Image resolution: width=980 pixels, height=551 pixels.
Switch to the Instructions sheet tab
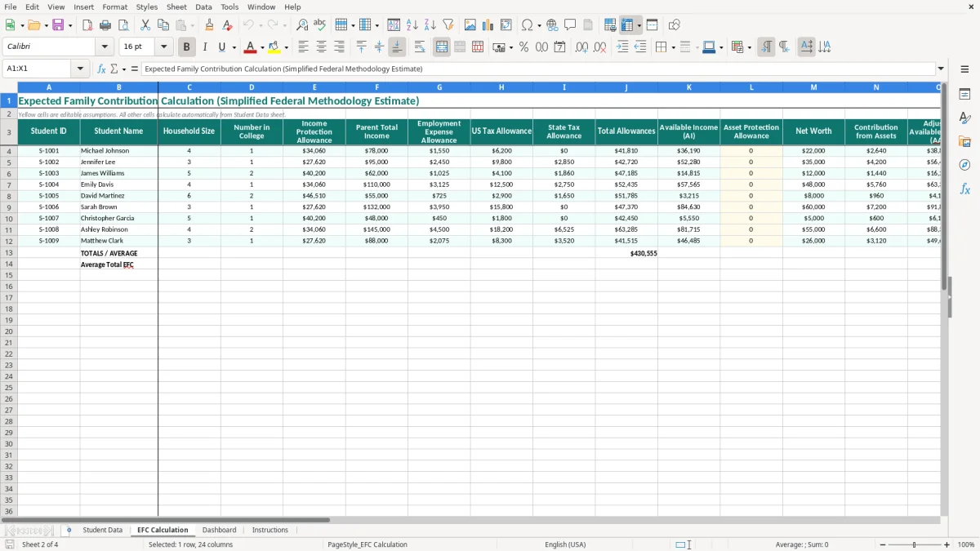pos(270,530)
